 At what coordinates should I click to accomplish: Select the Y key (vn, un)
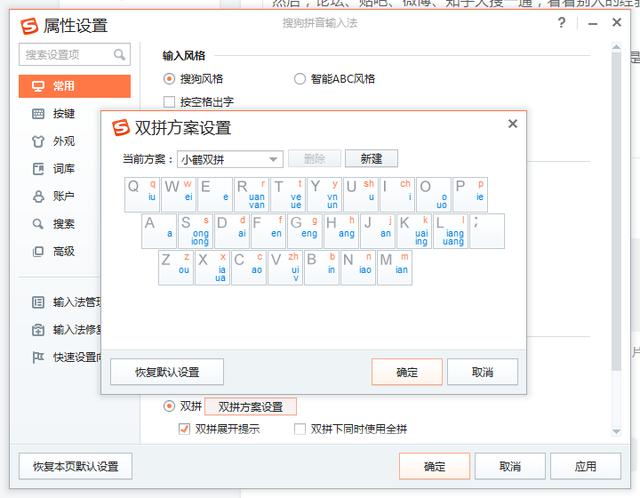(x=324, y=194)
